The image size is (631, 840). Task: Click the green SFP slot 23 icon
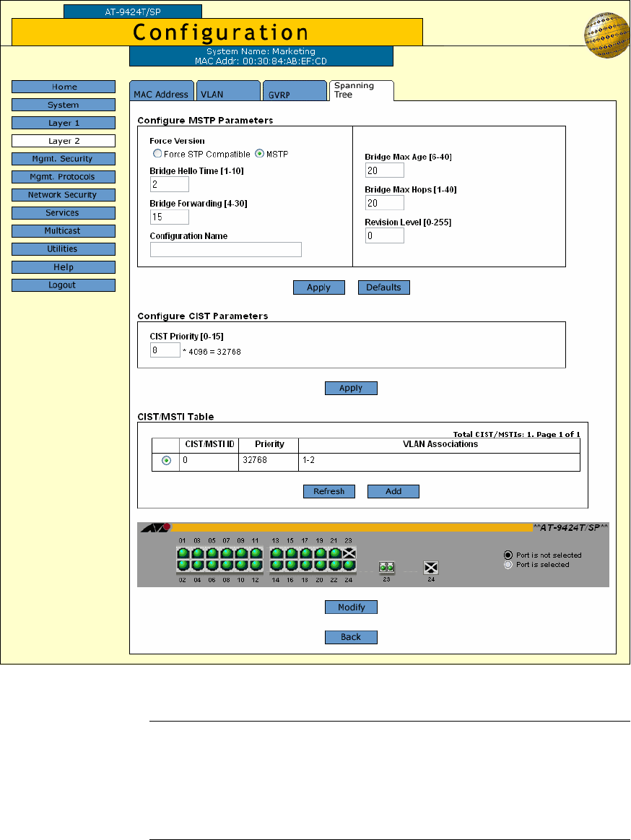387,567
